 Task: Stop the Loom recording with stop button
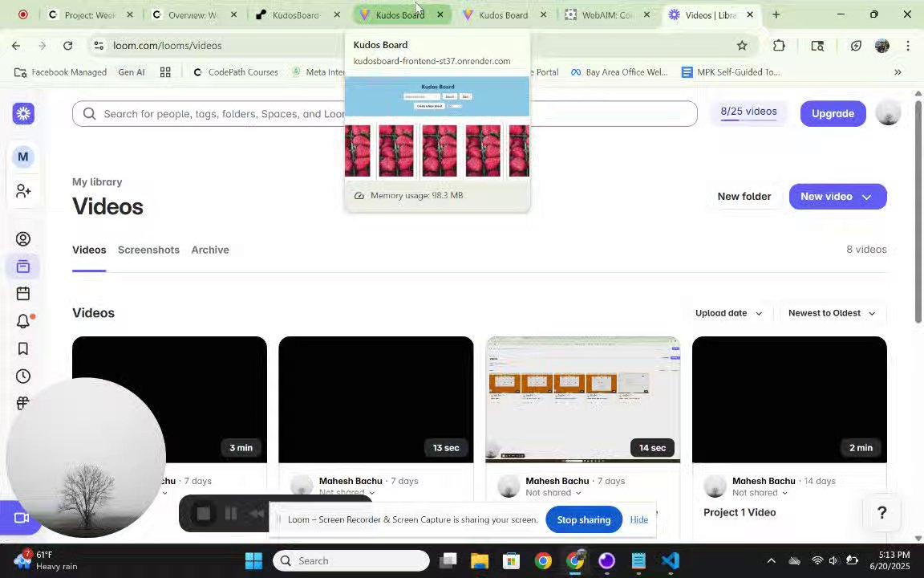click(204, 514)
